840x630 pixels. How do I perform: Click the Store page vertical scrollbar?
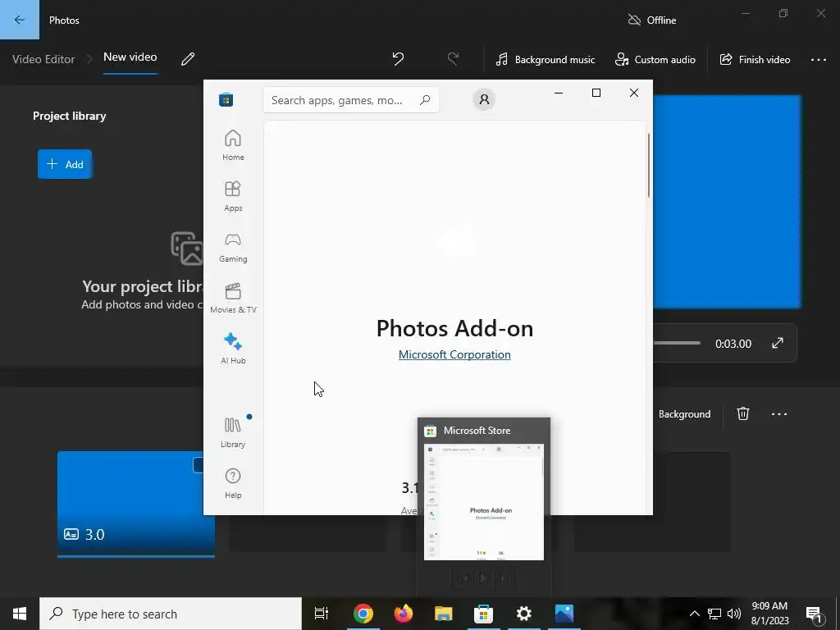(x=648, y=165)
